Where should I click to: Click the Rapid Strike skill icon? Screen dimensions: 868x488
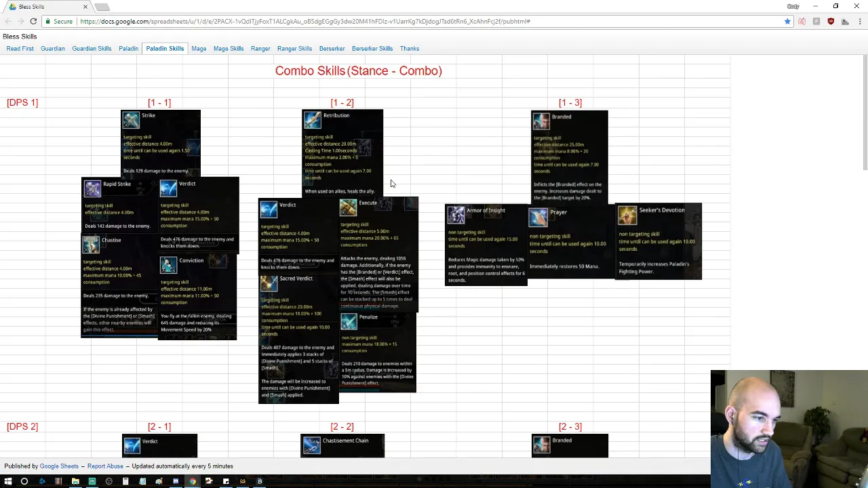click(x=92, y=188)
